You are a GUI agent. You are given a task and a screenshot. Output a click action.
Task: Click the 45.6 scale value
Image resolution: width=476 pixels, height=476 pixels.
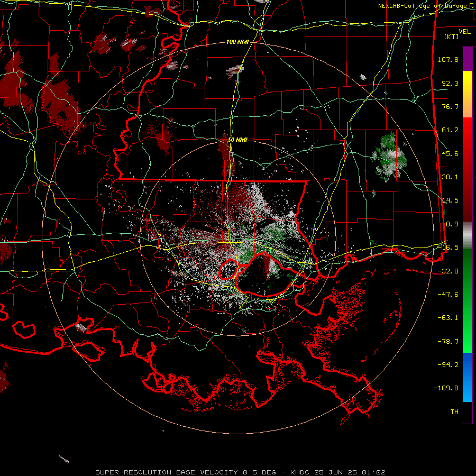pos(450,153)
